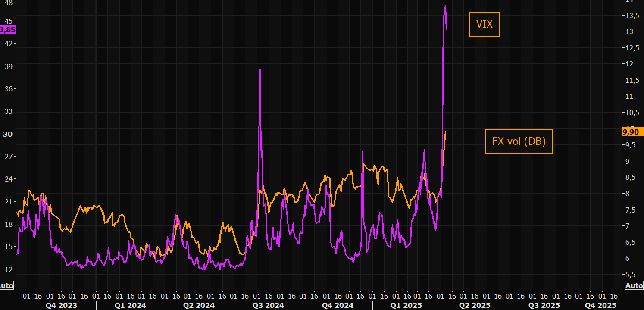This screenshot has width=644, height=310.
Task: Click the Q3 2024 quarter label
Action: pyautogui.click(x=268, y=305)
